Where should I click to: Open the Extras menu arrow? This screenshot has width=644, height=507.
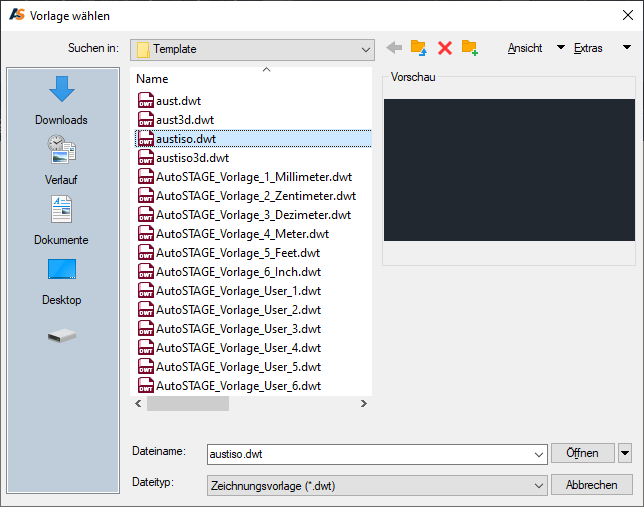point(627,47)
